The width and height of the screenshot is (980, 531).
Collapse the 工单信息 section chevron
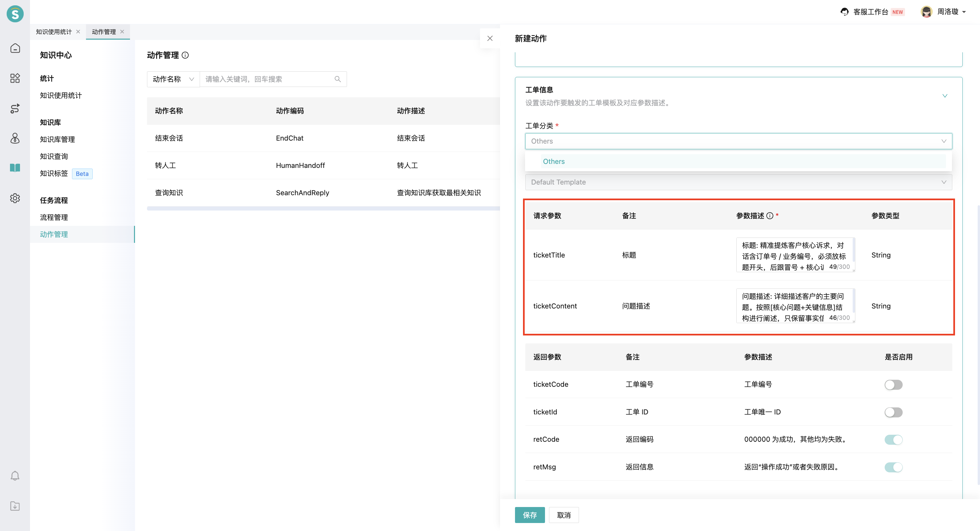click(x=944, y=96)
